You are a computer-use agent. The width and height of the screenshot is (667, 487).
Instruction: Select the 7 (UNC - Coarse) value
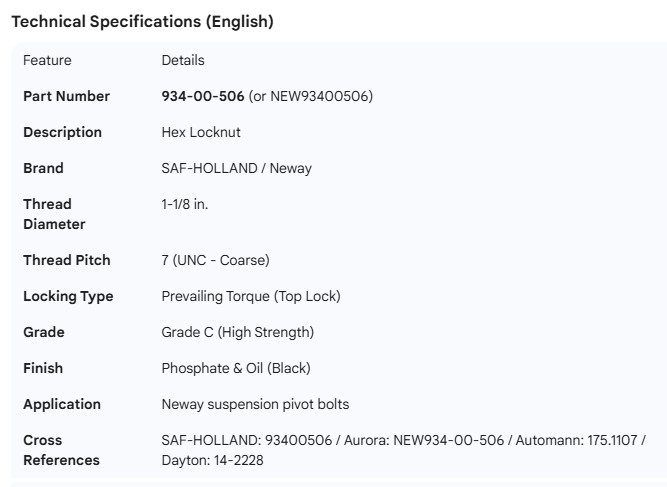(215, 260)
